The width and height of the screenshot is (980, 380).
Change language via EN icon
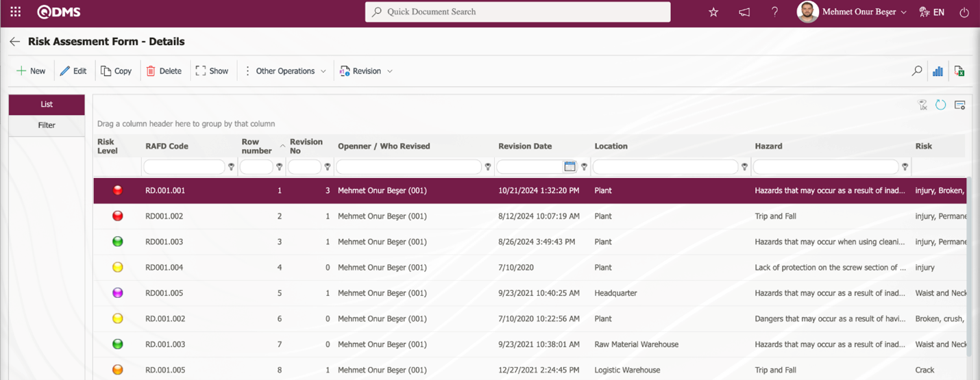tap(932, 12)
